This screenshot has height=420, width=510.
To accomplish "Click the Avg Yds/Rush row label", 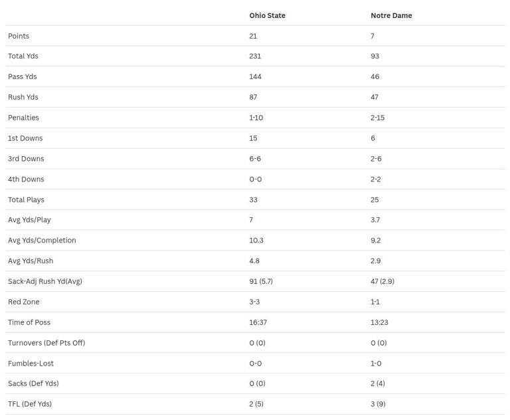I will pos(31,261).
